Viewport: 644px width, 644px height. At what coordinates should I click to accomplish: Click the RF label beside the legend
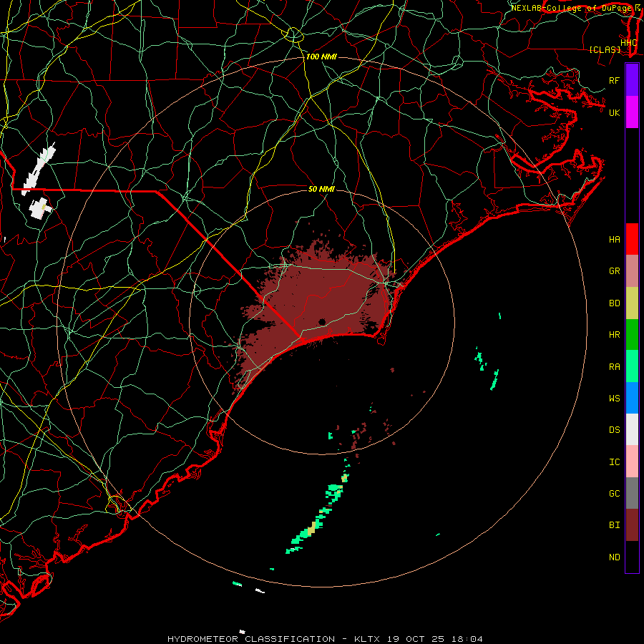pos(615,80)
